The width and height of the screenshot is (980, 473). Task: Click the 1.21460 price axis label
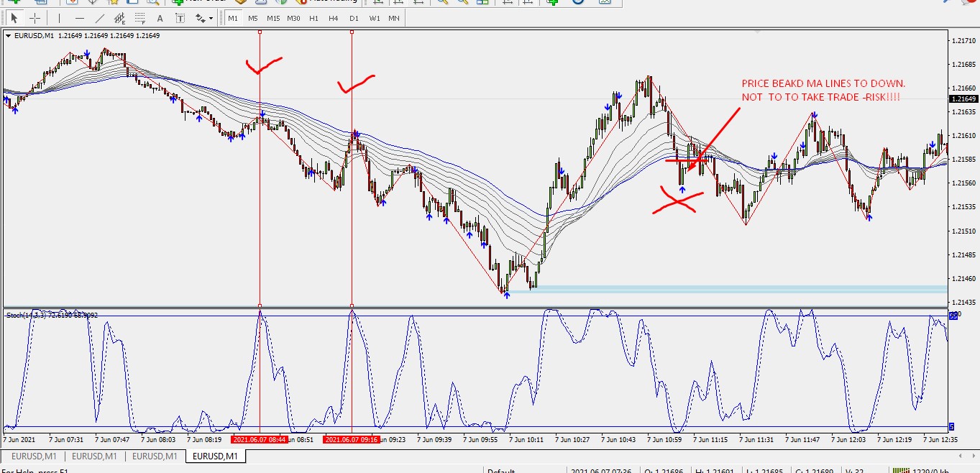point(963,278)
